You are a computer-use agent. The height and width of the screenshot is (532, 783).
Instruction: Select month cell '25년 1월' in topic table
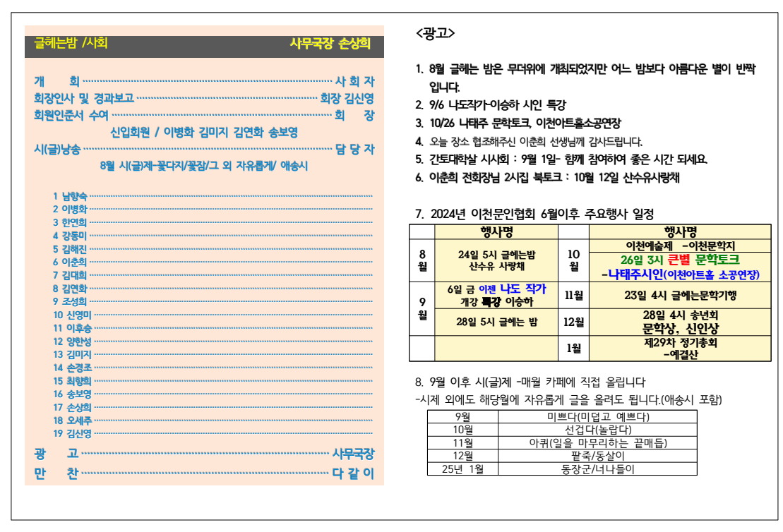462,469
